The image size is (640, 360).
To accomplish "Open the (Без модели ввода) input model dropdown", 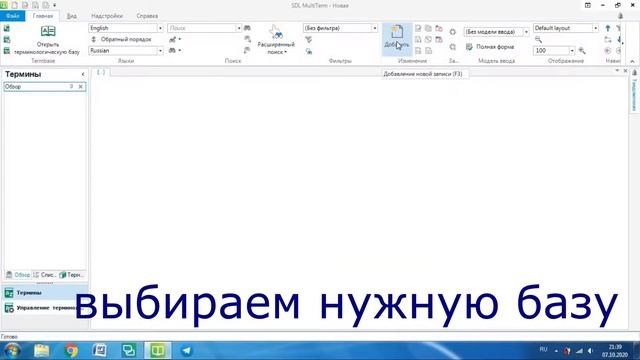I will coord(526,32).
